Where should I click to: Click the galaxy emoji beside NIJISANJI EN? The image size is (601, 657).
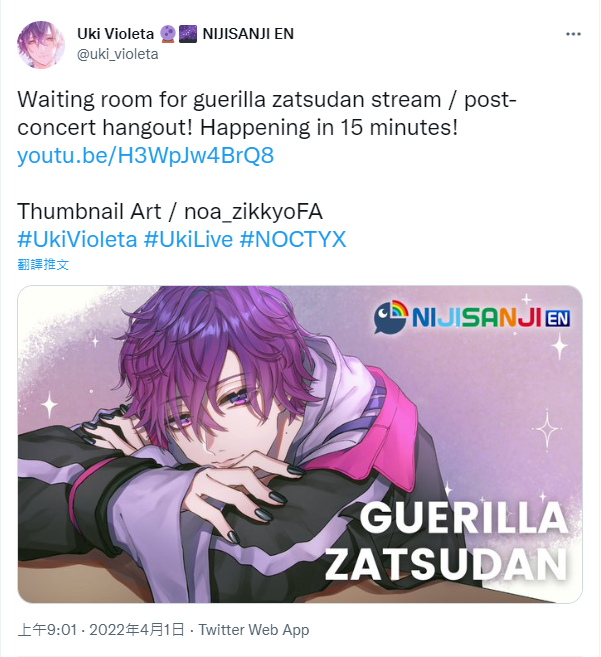tap(188, 34)
